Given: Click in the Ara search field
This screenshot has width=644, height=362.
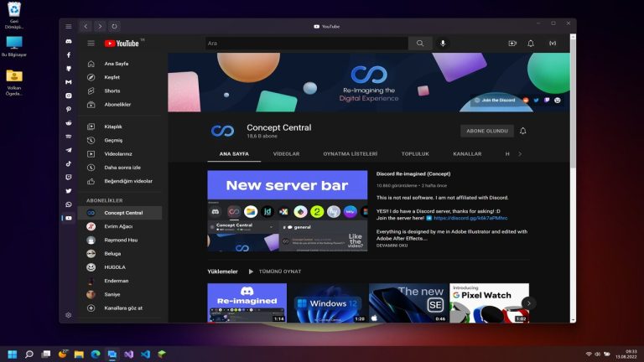Looking at the screenshot, I should tap(307, 43).
